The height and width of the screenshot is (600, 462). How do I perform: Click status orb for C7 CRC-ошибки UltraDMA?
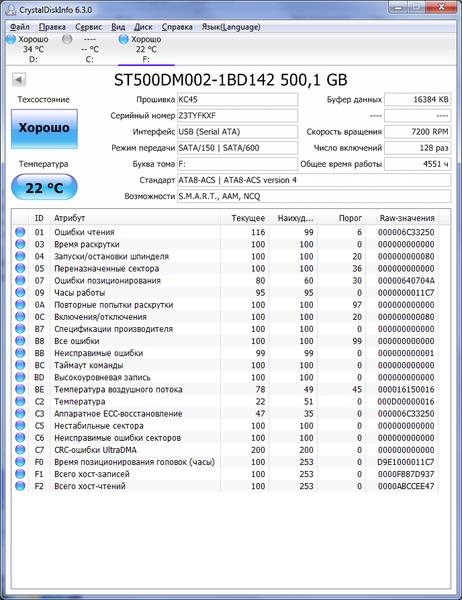click(x=20, y=450)
